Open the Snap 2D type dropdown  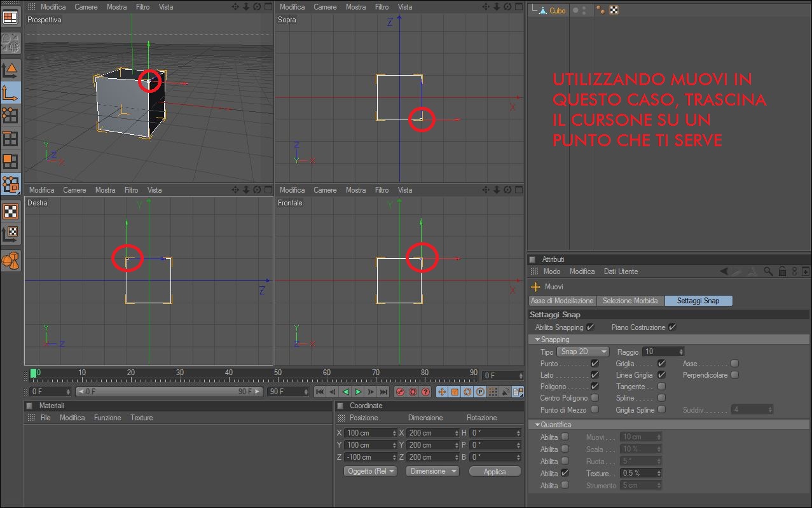(583, 352)
